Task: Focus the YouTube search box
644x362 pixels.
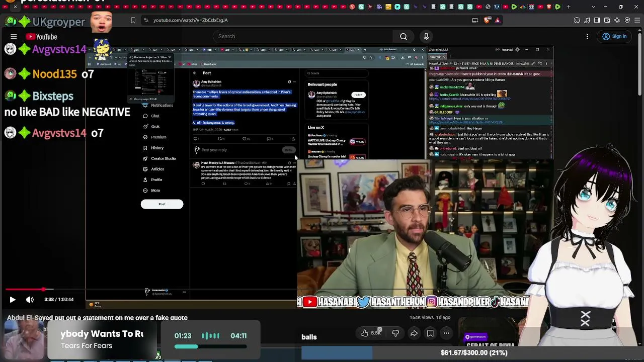Action: click(x=303, y=36)
